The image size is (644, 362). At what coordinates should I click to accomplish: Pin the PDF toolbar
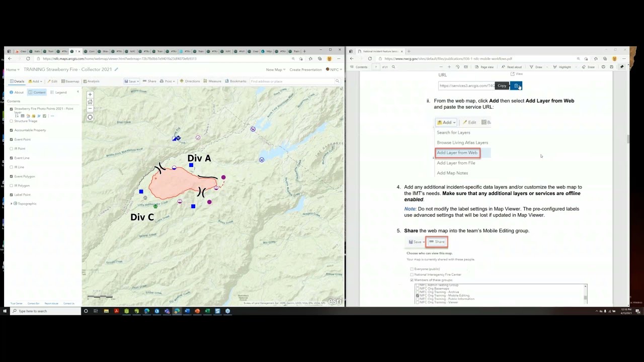[x=622, y=67]
